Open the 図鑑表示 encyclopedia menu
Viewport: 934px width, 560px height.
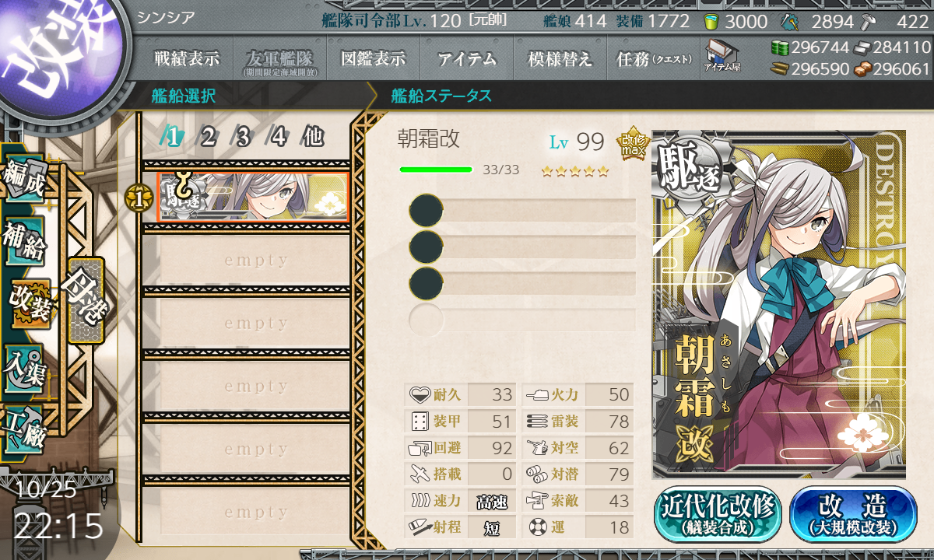374,59
